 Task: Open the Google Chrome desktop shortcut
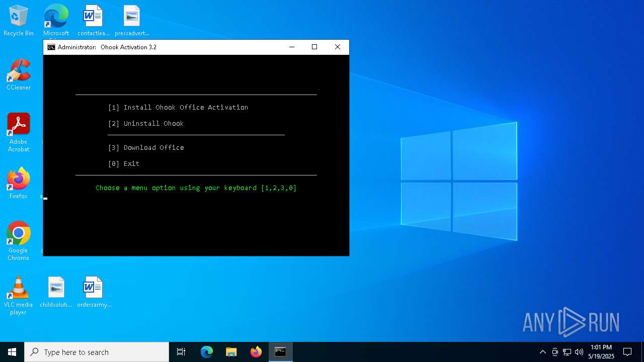click(x=19, y=241)
